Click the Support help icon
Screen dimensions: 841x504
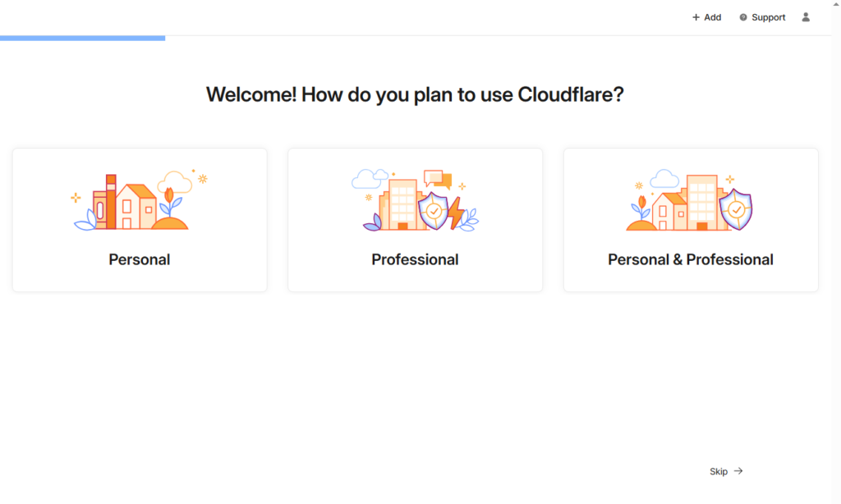(x=743, y=17)
